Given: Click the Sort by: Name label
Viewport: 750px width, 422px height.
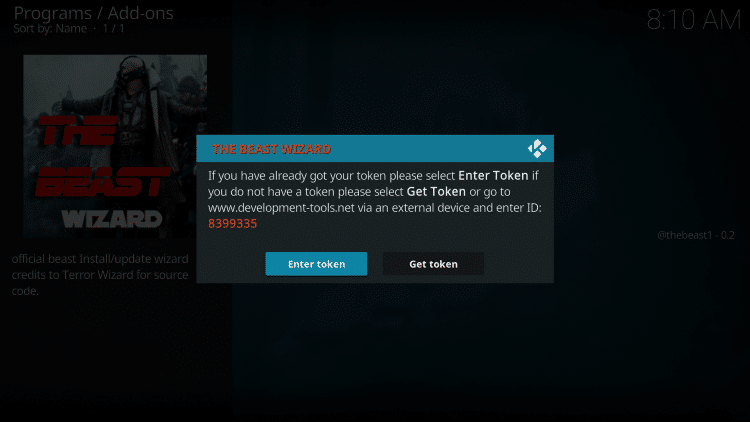Looking at the screenshot, I should point(50,29).
